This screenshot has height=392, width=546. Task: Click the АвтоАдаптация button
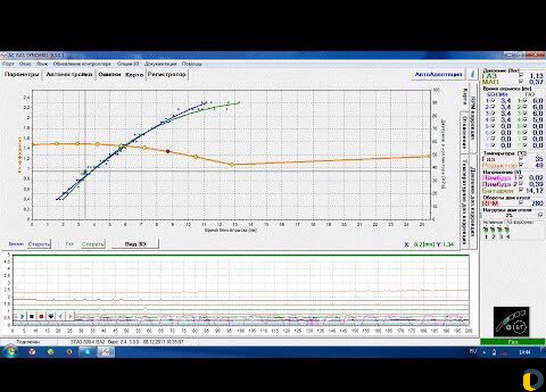(439, 74)
